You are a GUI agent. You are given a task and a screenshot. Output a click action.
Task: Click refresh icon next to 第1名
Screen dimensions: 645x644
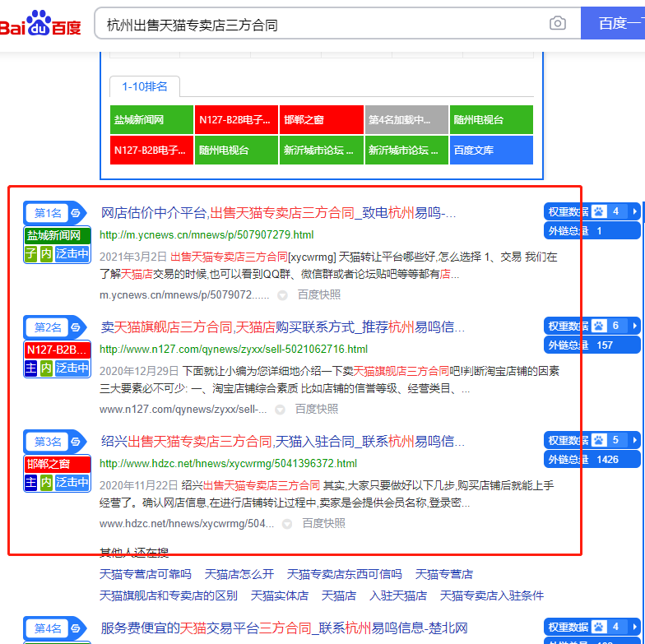pos(76,213)
